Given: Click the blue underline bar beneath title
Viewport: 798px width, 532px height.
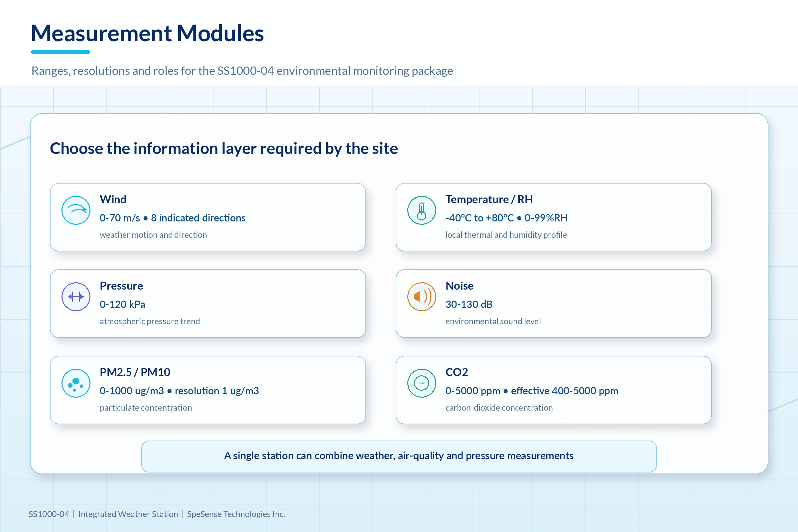Looking at the screenshot, I should (61, 52).
